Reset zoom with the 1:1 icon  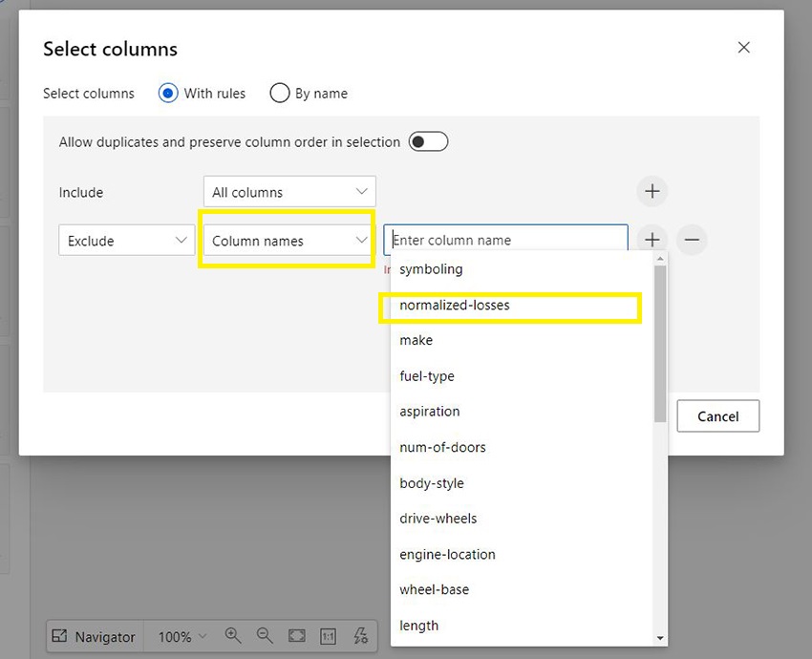(x=329, y=636)
